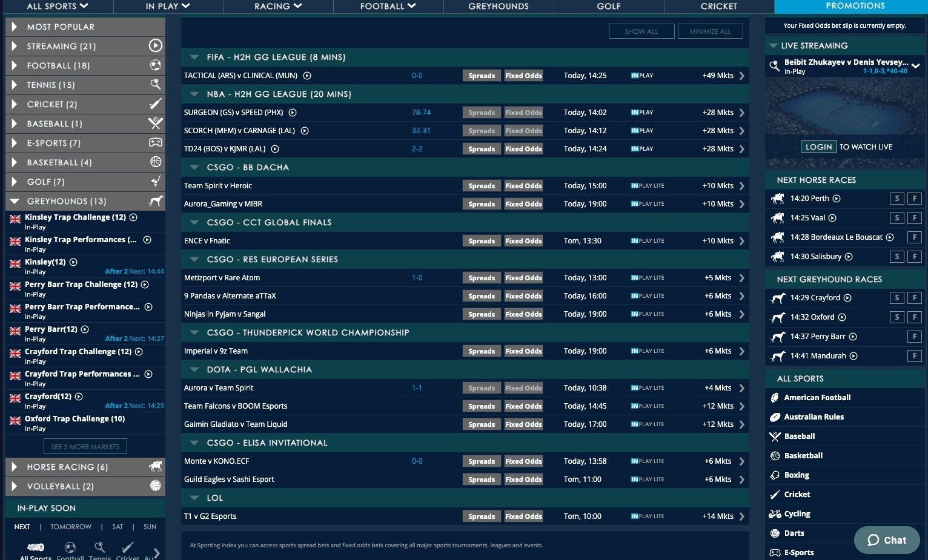The width and height of the screenshot is (928, 560).
Task: Click Login to watch live stream
Action: pyautogui.click(x=818, y=147)
